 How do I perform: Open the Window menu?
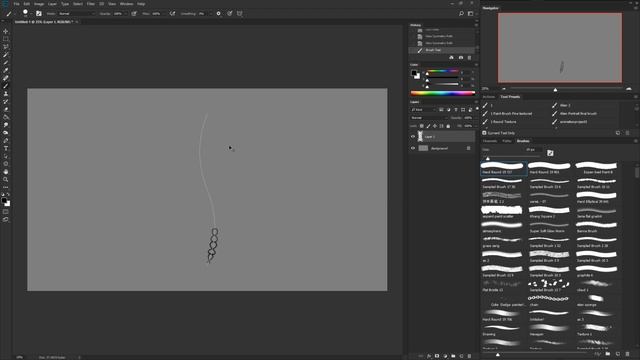click(127, 4)
